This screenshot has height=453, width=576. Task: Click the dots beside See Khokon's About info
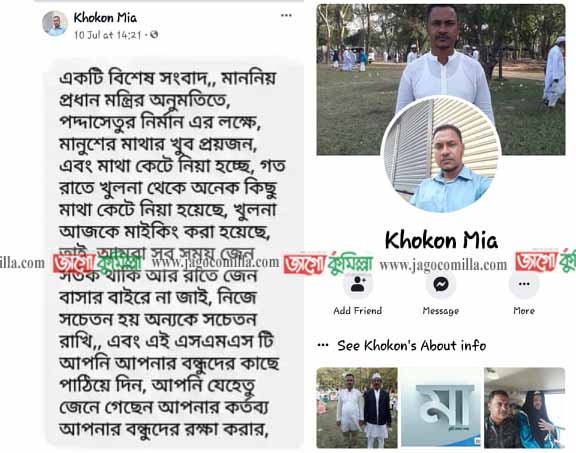coord(323,345)
